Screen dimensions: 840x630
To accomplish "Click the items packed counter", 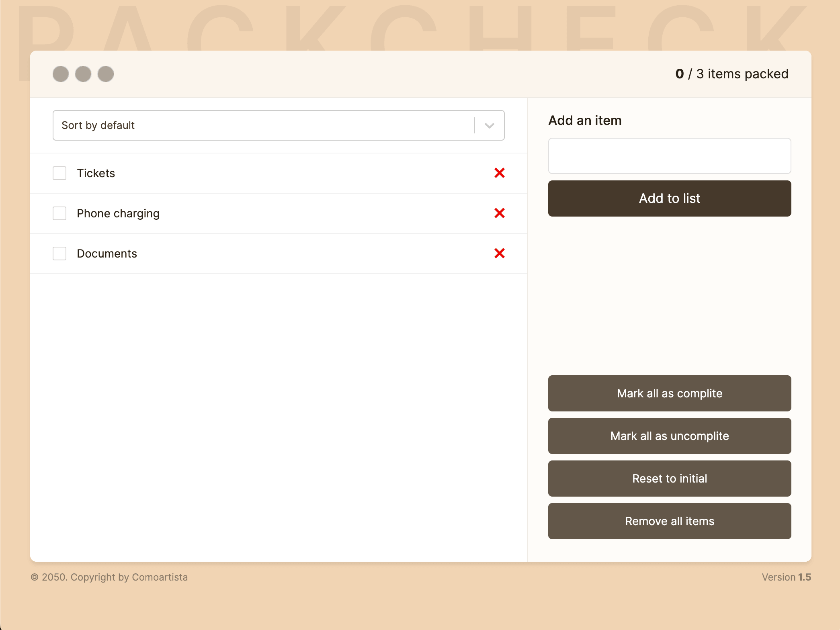I will (731, 74).
